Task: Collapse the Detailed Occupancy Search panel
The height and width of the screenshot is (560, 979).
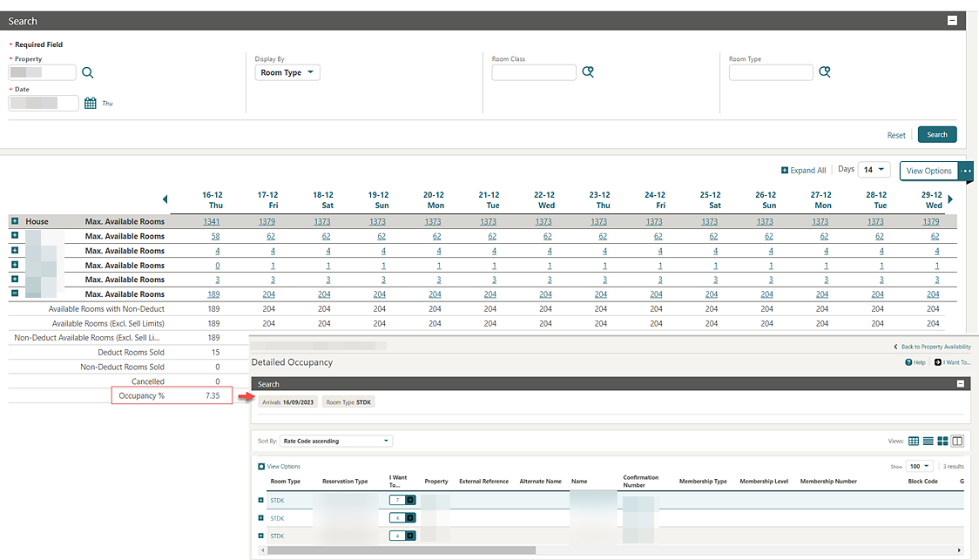Action: click(x=961, y=384)
